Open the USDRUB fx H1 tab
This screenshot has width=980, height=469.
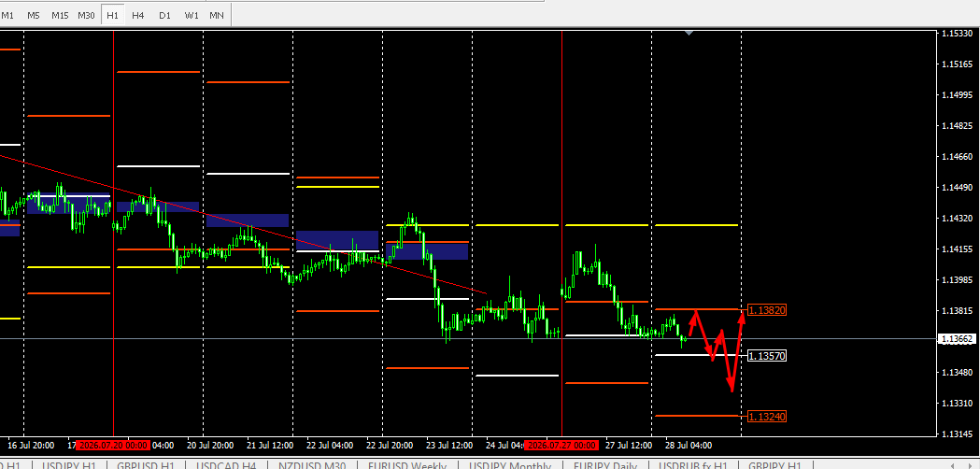[693, 465]
